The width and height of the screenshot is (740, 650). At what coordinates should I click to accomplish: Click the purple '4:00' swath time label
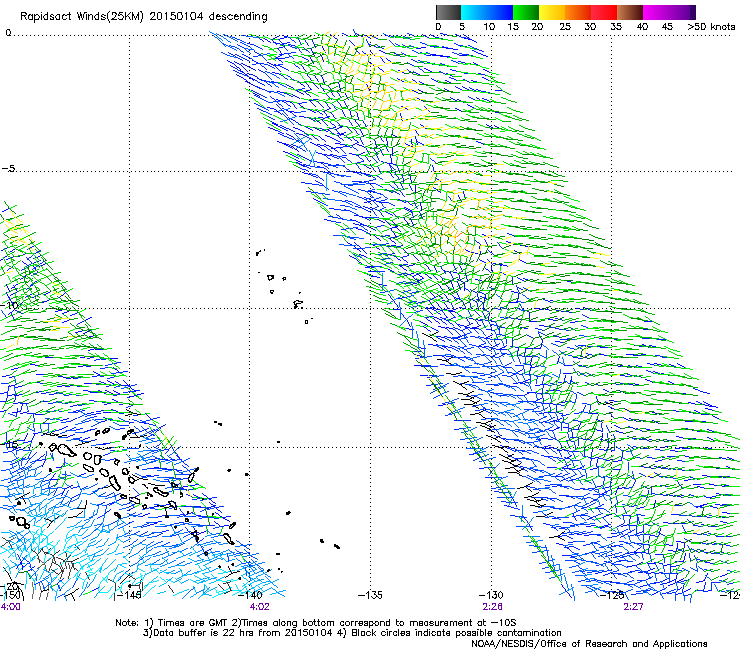click(10, 607)
